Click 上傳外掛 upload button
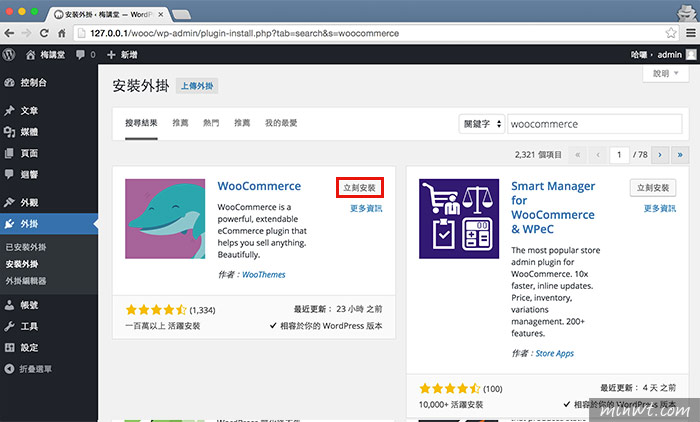The image size is (700, 422). click(x=197, y=86)
